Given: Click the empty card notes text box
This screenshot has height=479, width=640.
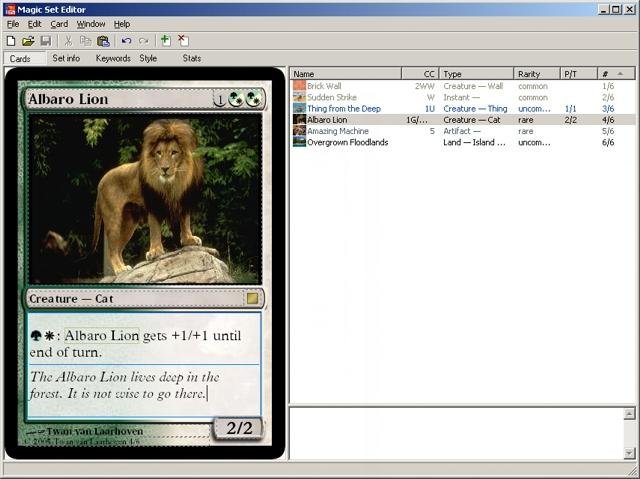Looking at the screenshot, I should (457, 433).
